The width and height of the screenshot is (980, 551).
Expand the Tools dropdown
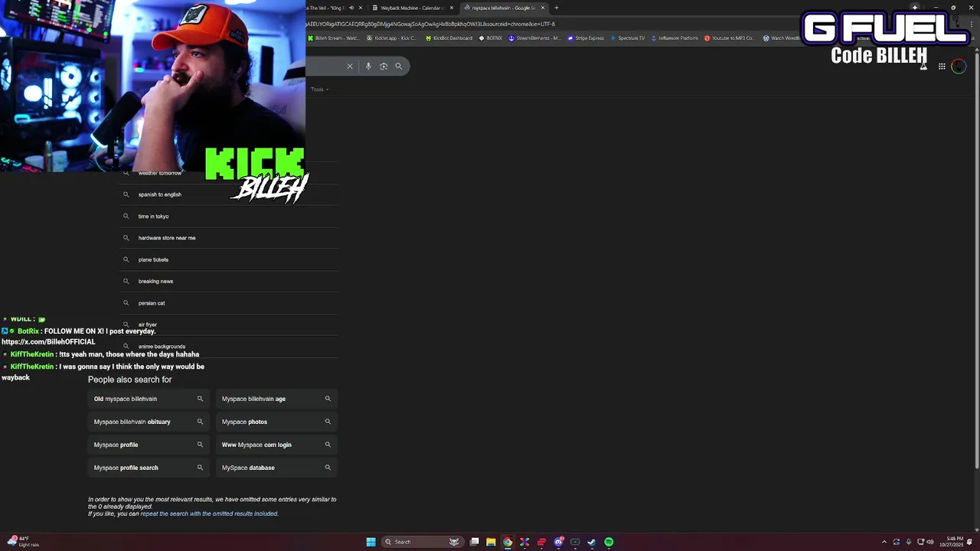[320, 90]
